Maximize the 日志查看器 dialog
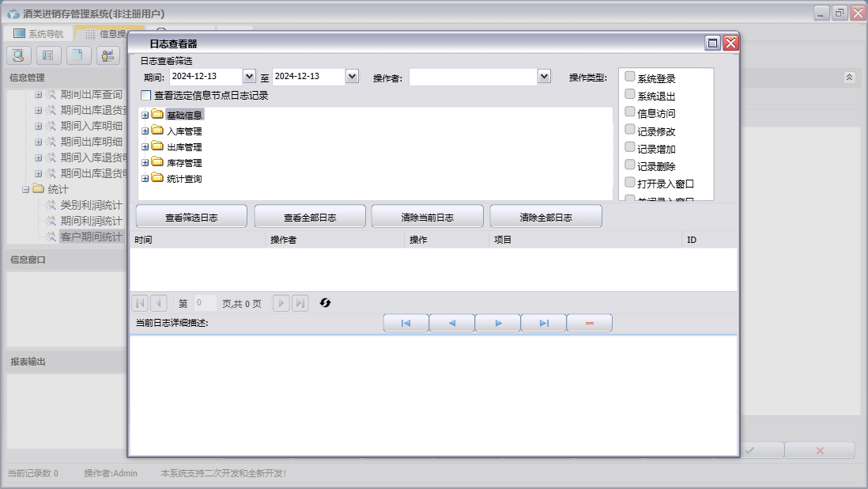 point(712,44)
